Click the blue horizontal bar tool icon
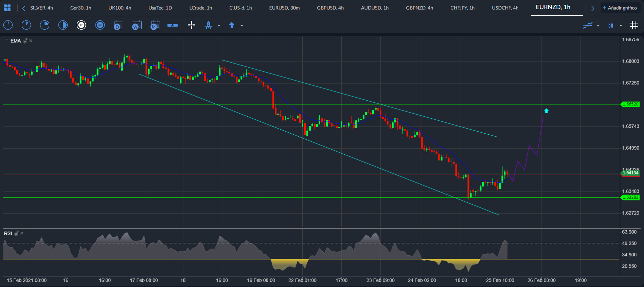Image resolution: width=644 pixels, height=287 pixels. point(173,25)
